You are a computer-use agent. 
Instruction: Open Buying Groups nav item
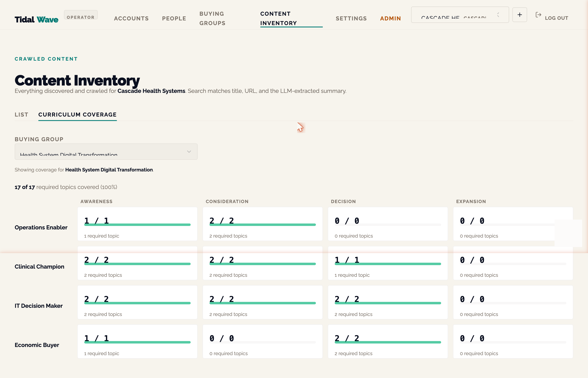[212, 18]
